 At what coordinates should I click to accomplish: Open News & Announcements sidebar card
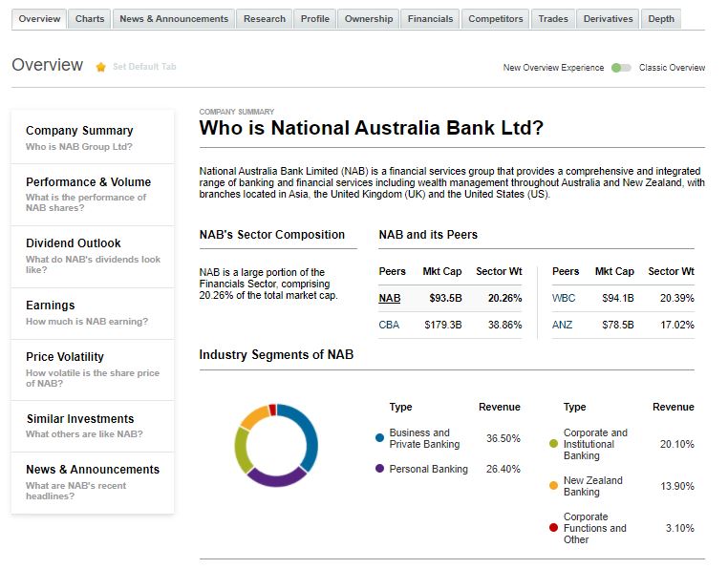coord(93,483)
